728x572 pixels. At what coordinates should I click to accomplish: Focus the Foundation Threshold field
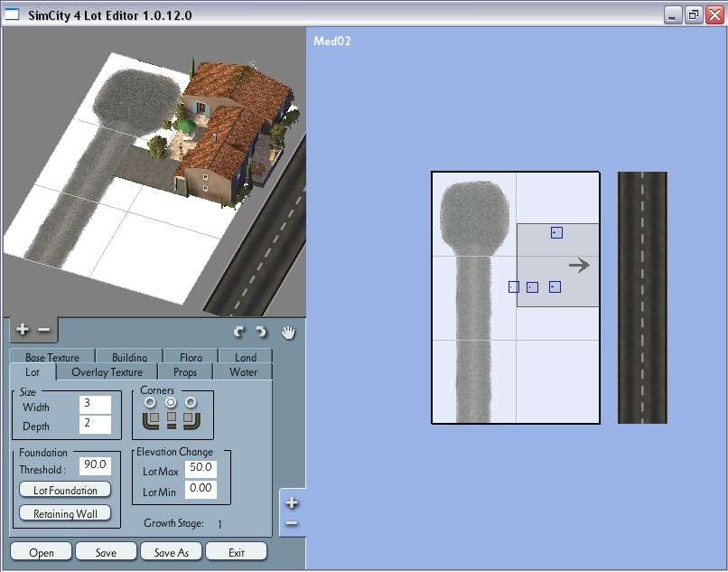(x=95, y=465)
